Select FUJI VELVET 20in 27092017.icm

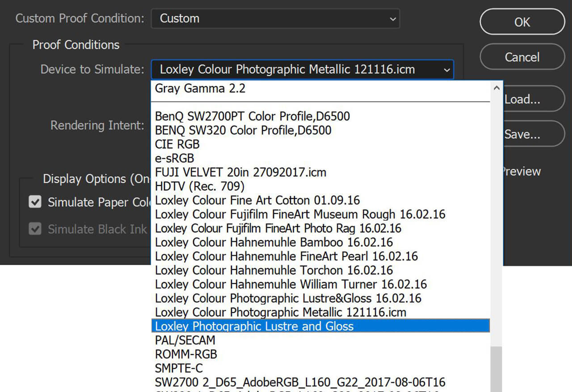[320, 172]
